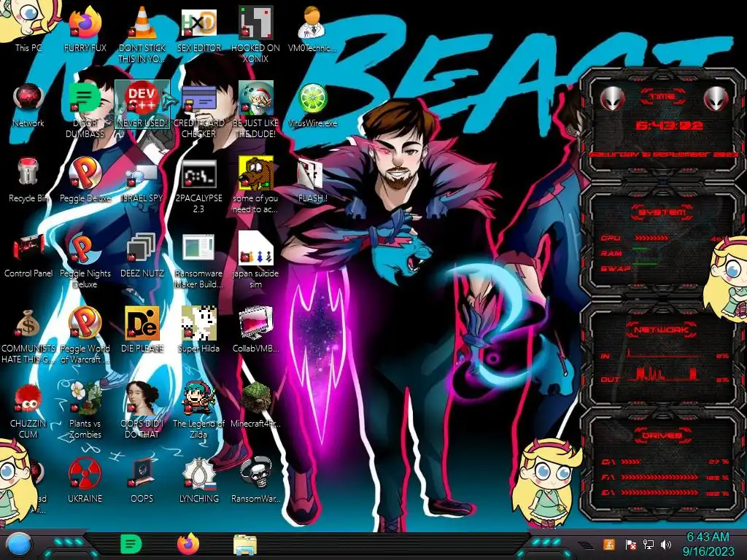Select the VM0Technic... desktop icon
This screenshot has height=560, width=747.
click(x=312, y=28)
